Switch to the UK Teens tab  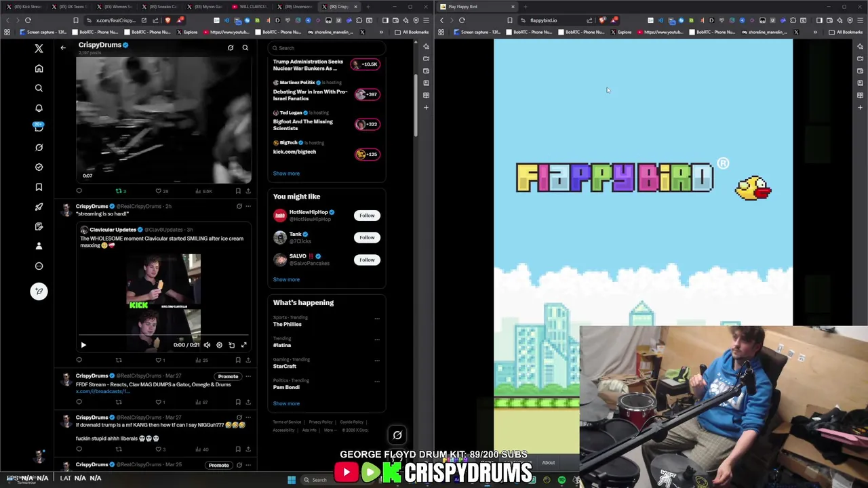[x=69, y=7]
